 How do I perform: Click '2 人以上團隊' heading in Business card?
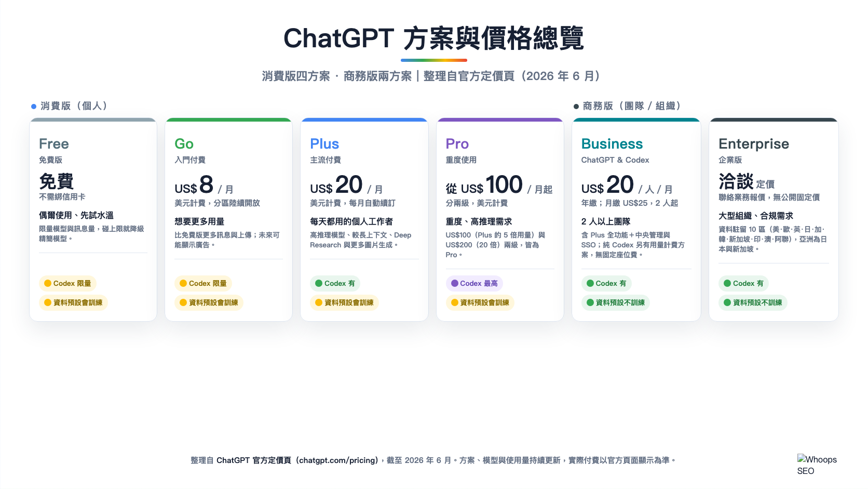[606, 221]
